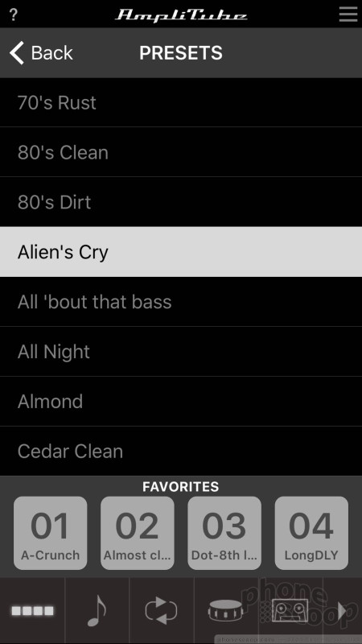Select the 80's Clean preset

click(x=181, y=152)
